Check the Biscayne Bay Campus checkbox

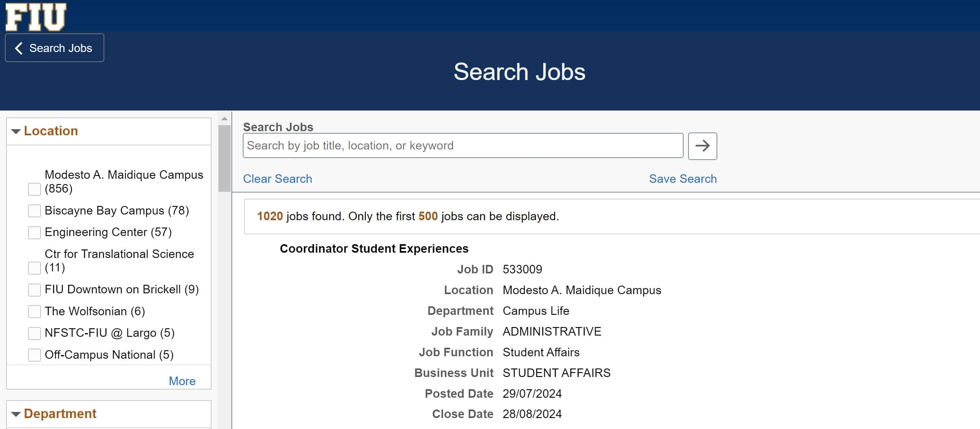point(35,211)
